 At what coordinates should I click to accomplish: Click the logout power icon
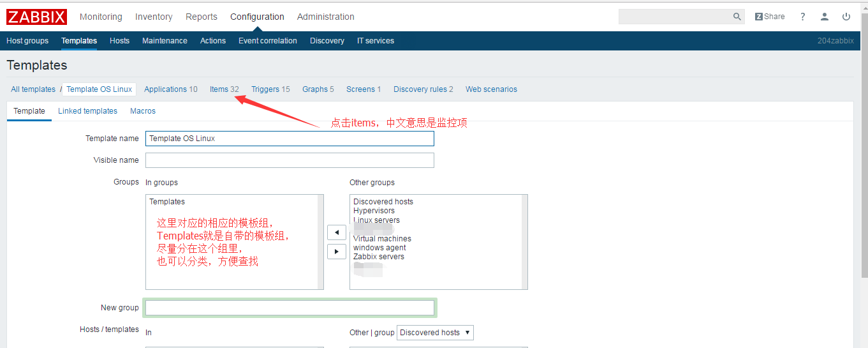coord(846,17)
